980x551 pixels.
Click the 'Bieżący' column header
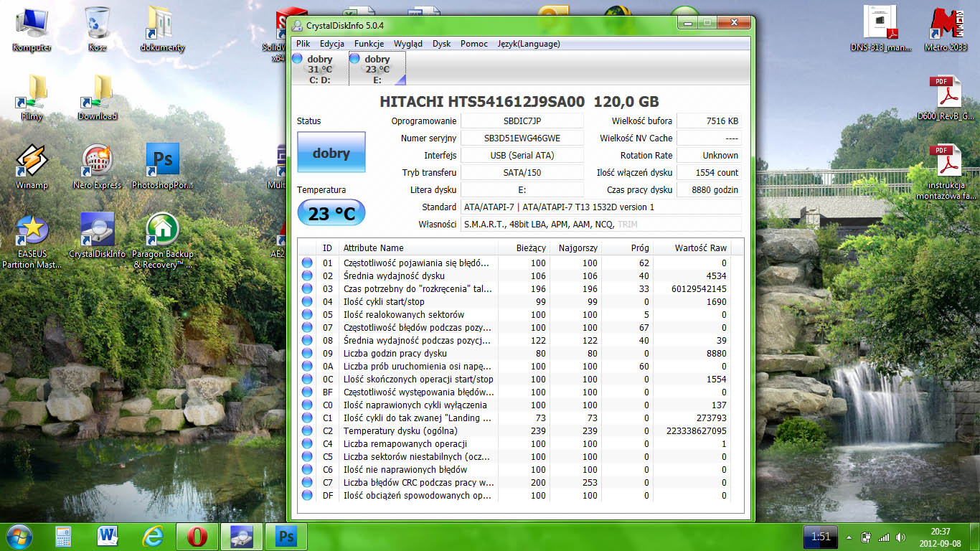(523, 248)
